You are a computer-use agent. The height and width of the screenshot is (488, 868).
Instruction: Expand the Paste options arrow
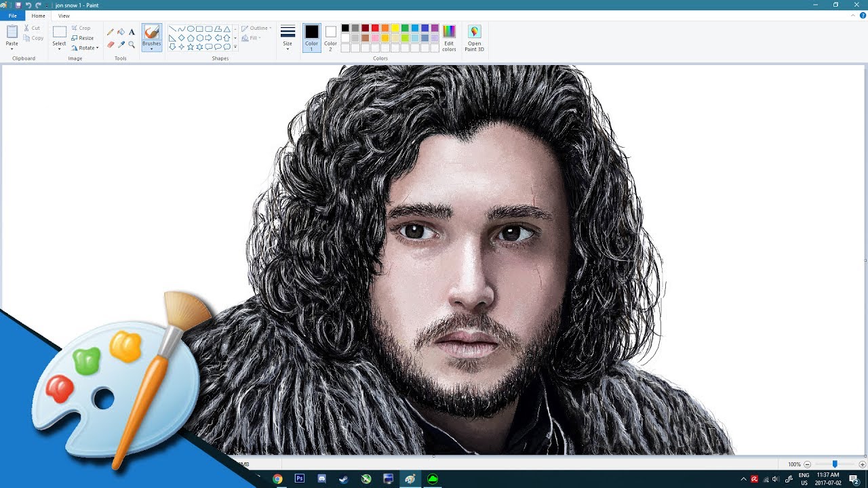tap(12, 49)
